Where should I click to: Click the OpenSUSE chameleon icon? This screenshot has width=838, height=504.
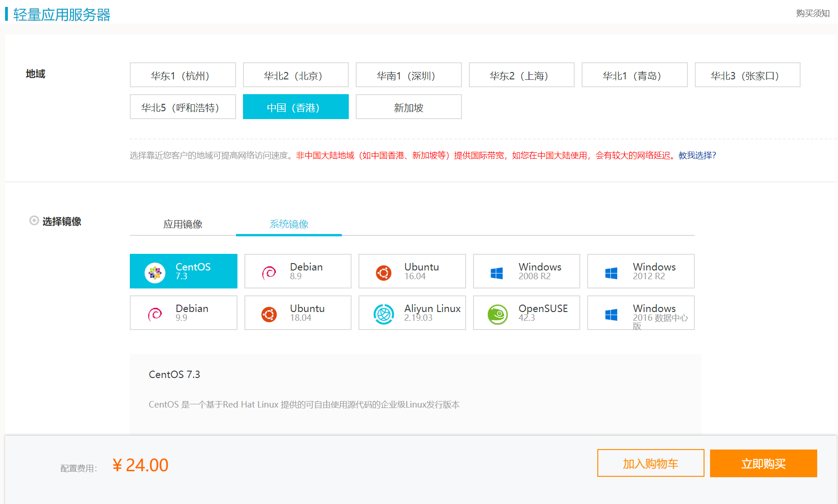(498, 314)
